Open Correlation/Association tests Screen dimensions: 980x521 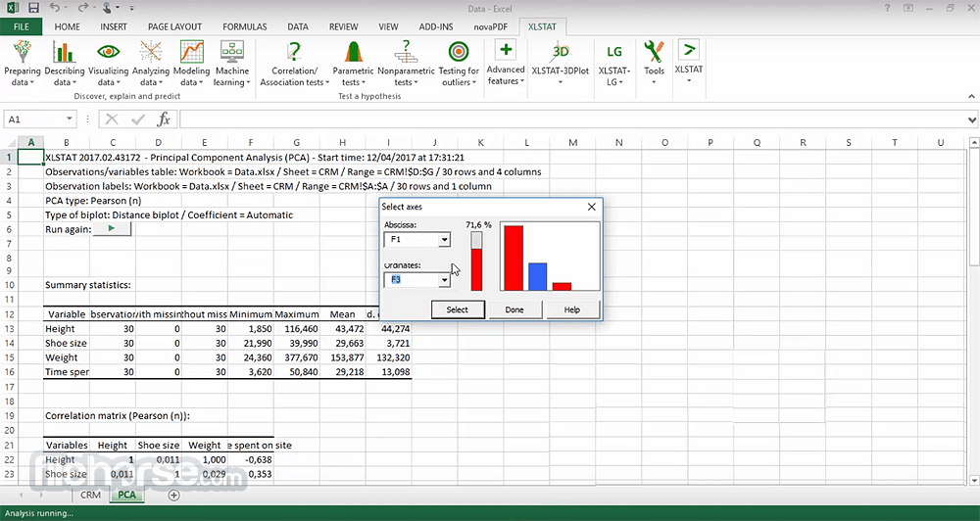[294, 63]
